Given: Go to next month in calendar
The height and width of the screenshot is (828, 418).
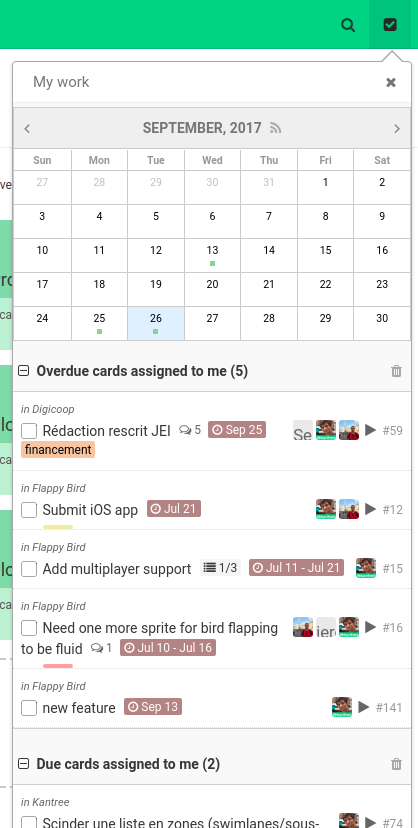Looking at the screenshot, I should click(x=397, y=128).
